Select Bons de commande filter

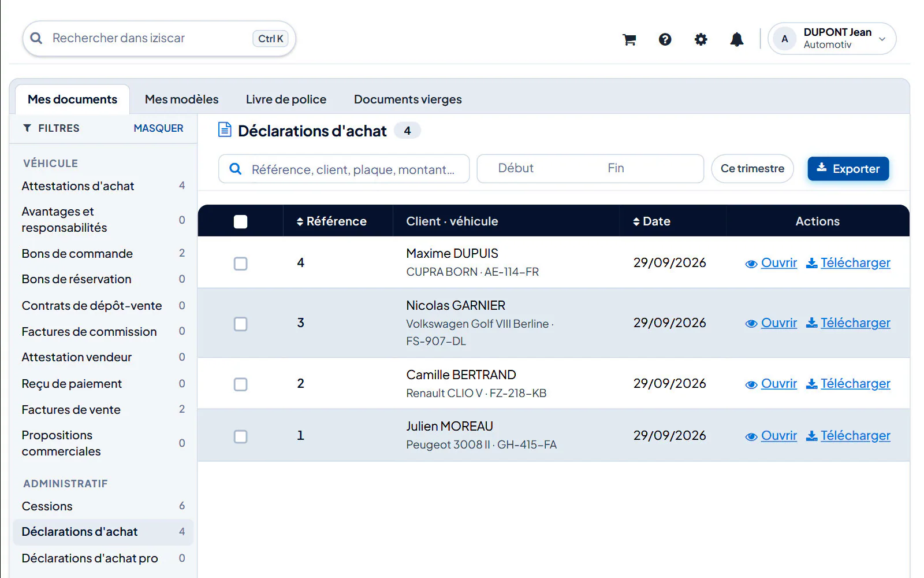click(x=103, y=254)
